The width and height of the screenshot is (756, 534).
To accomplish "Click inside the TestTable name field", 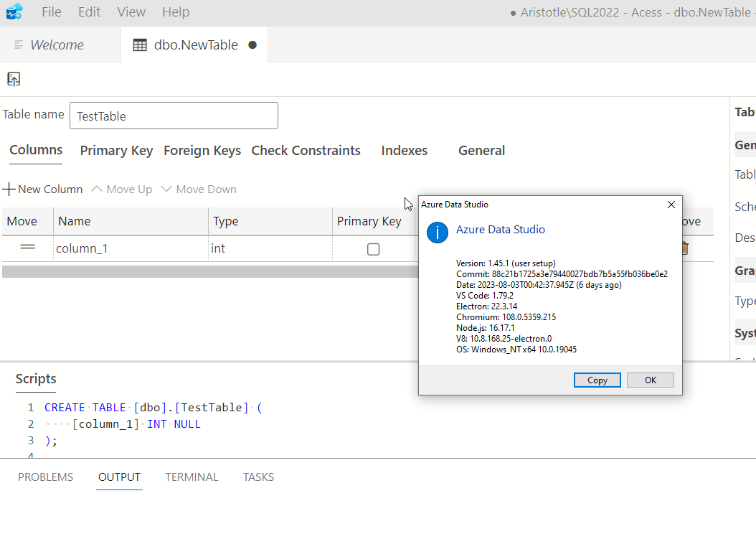I will [174, 115].
